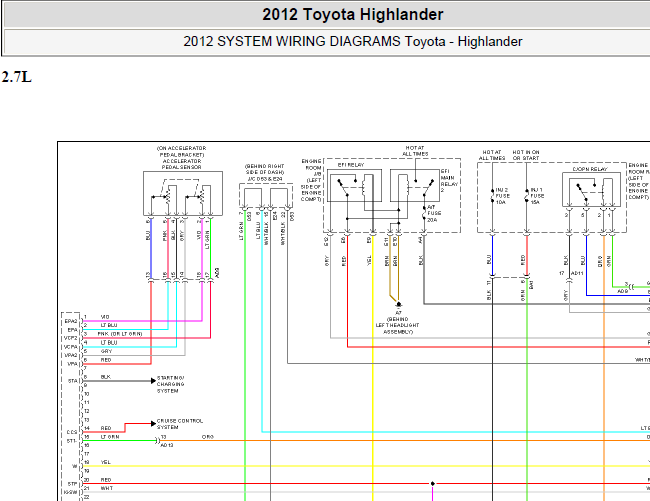This screenshot has height=501, width=650.
Task: Click the '2012 Toyota Highlander' title heading
Action: click(x=352, y=15)
